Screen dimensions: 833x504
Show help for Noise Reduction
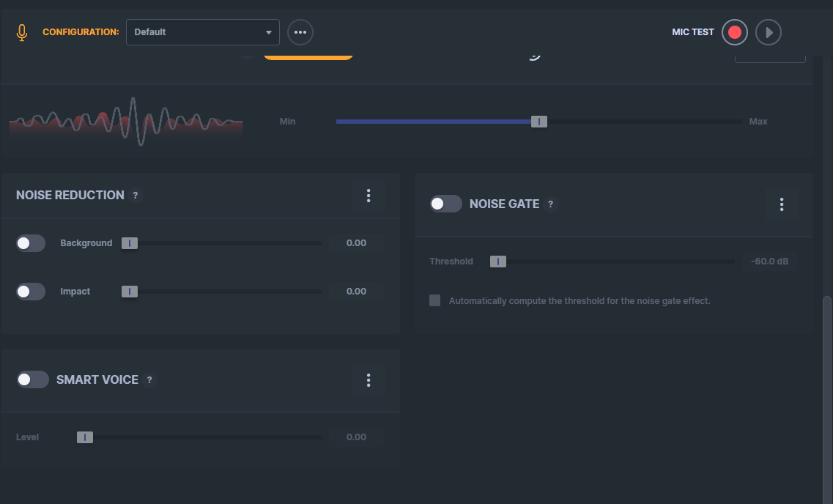point(136,196)
